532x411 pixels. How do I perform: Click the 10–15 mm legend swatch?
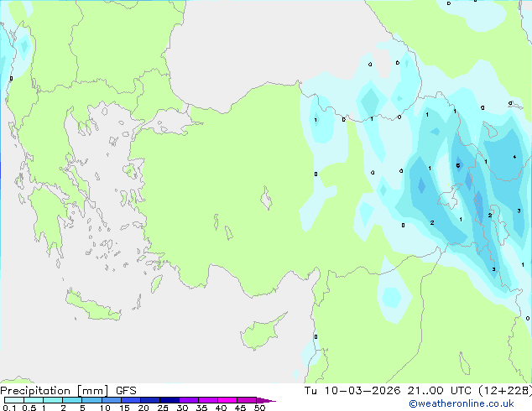tap(111, 400)
